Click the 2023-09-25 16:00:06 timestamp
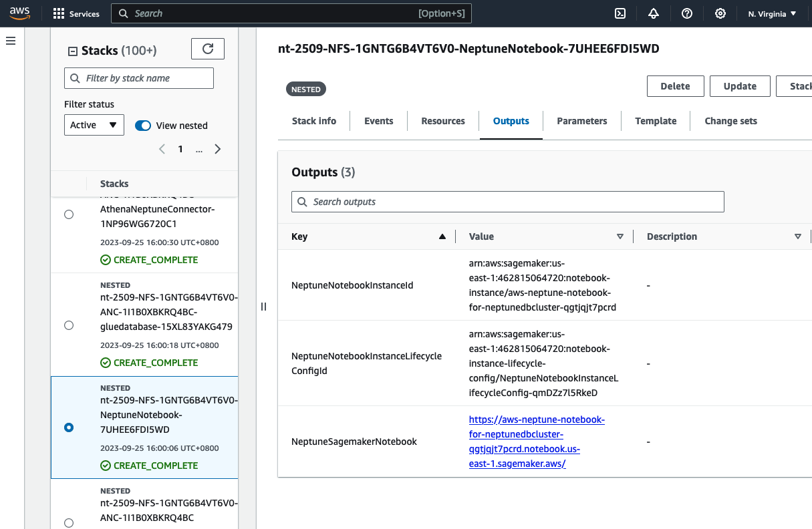Screen dimensions: 812x529 (x=159, y=448)
